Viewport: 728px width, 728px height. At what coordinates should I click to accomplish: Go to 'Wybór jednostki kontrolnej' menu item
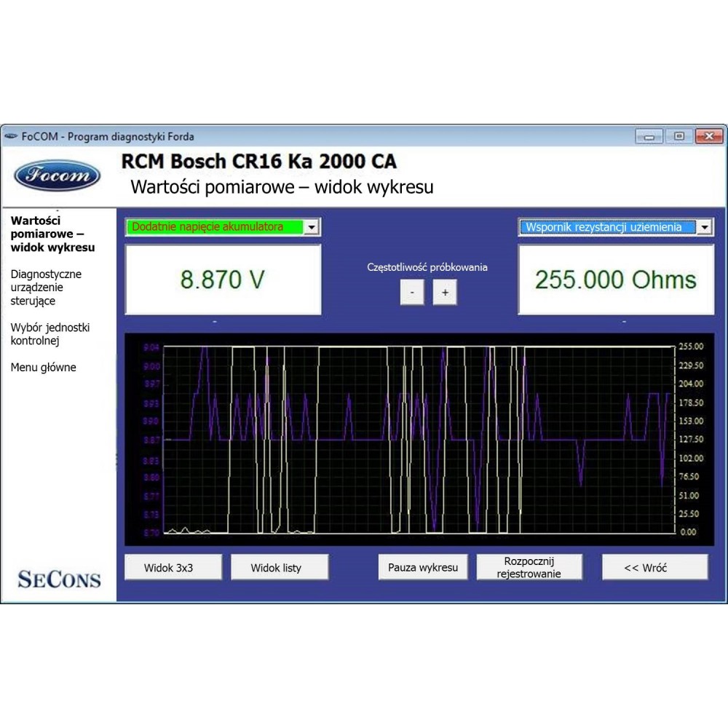50,334
